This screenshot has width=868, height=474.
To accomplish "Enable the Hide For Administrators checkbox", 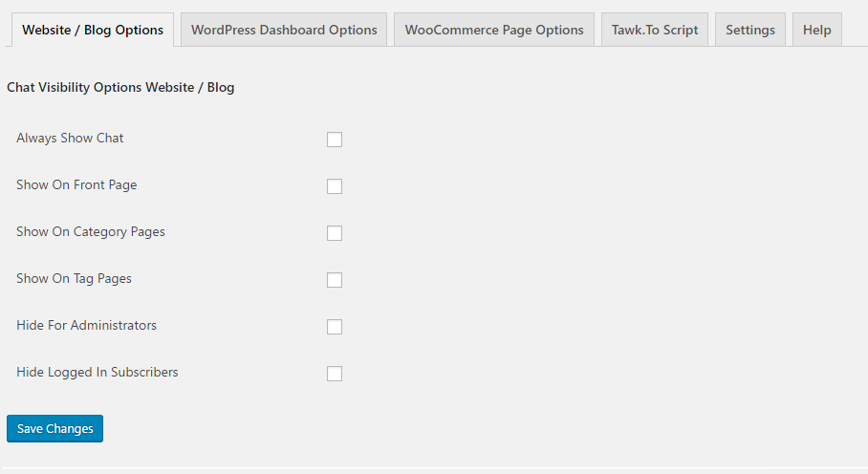I will 335,327.
